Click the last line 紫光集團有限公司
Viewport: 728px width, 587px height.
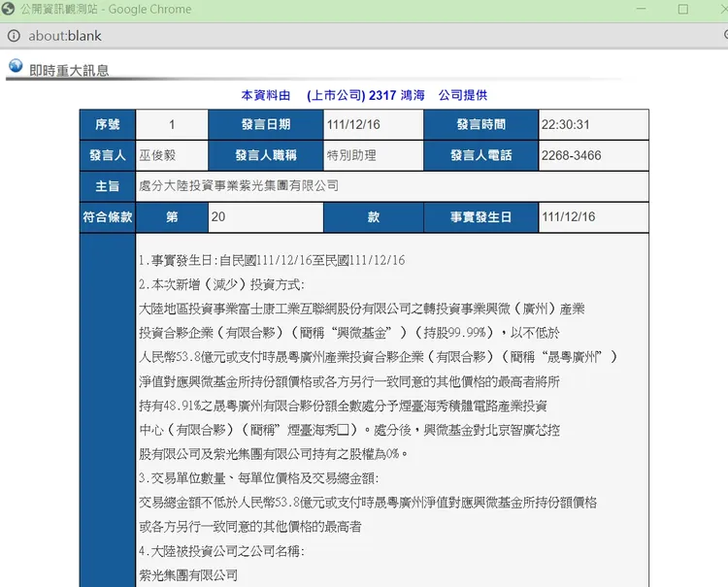[x=188, y=575]
